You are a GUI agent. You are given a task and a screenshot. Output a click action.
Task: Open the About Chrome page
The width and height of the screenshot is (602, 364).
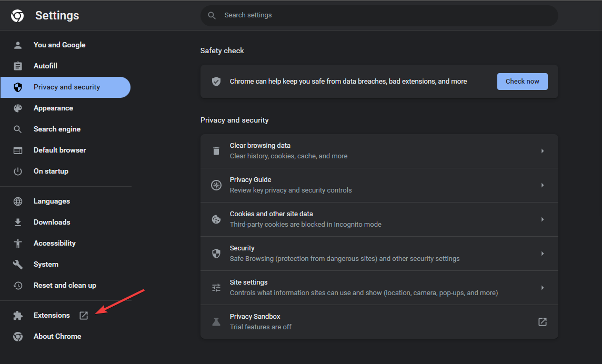[x=57, y=337]
